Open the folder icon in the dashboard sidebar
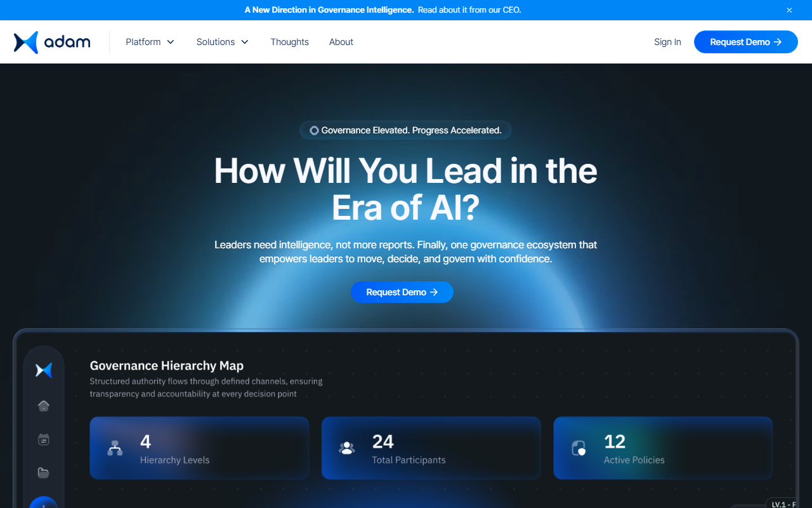 pos(44,473)
